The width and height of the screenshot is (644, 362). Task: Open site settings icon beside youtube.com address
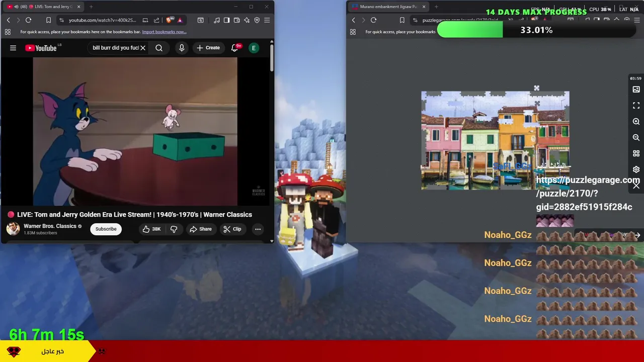[x=61, y=20]
